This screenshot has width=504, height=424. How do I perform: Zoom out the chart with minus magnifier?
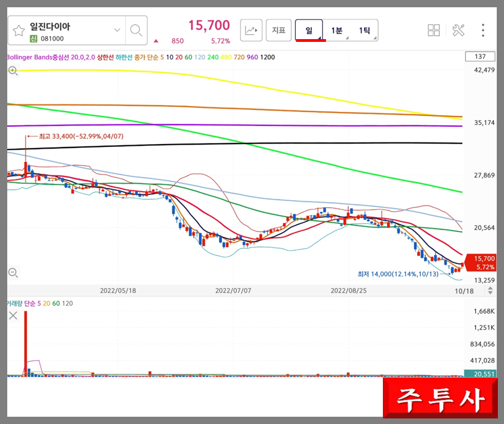pyautogui.click(x=13, y=273)
